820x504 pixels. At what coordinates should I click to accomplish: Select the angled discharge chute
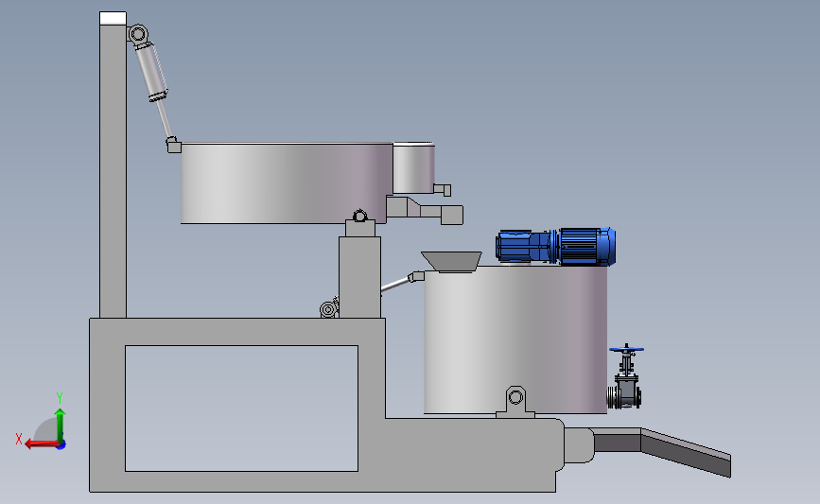[686, 452]
